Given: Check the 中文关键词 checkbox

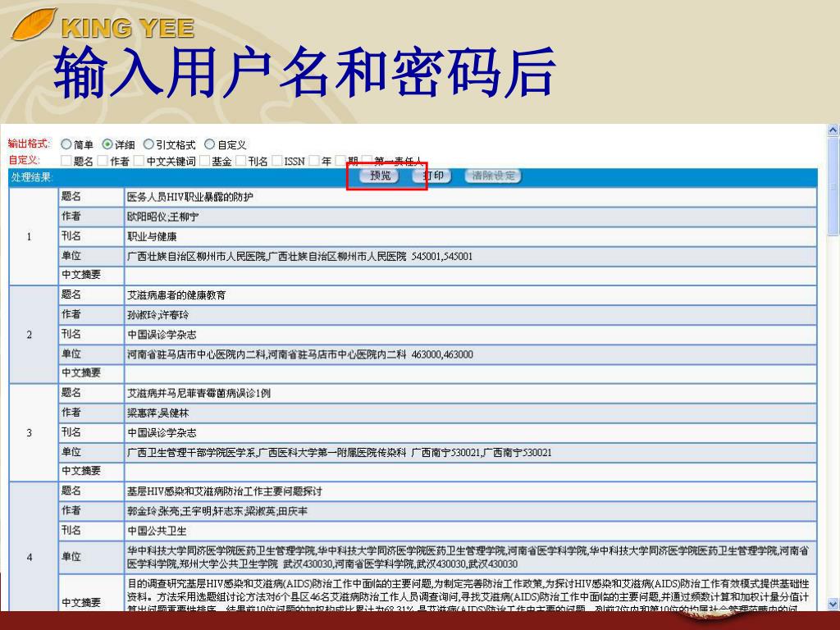Looking at the screenshot, I should [139, 161].
